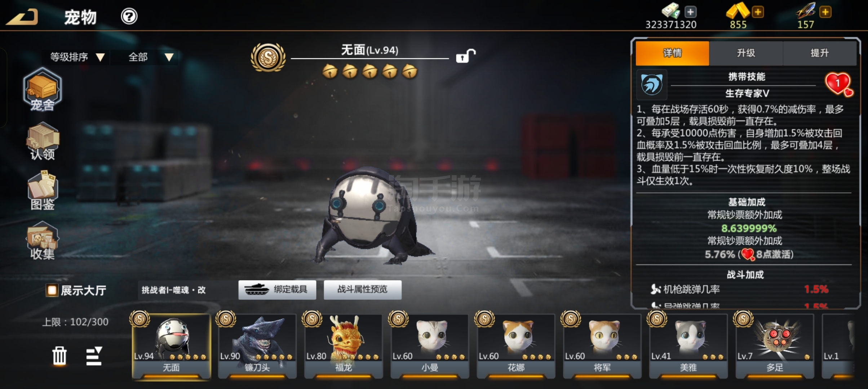868x389 pixels.
Task: Toggle the pet lock icon
Action: tap(466, 56)
